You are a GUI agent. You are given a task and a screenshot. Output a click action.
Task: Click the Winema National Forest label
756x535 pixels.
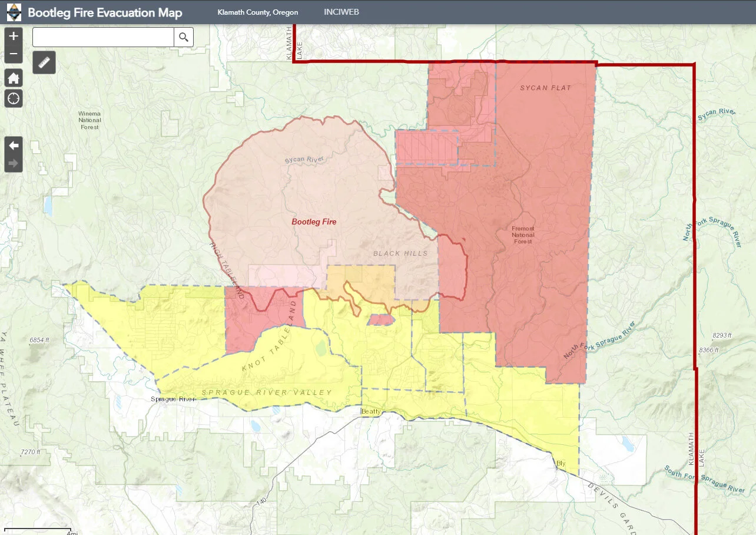89,120
